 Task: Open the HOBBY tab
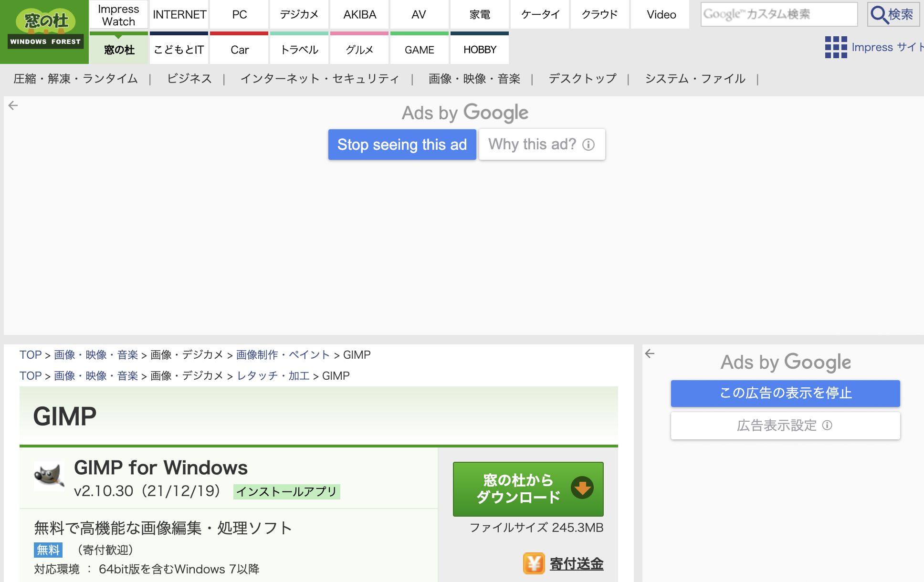(x=480, y=49)
